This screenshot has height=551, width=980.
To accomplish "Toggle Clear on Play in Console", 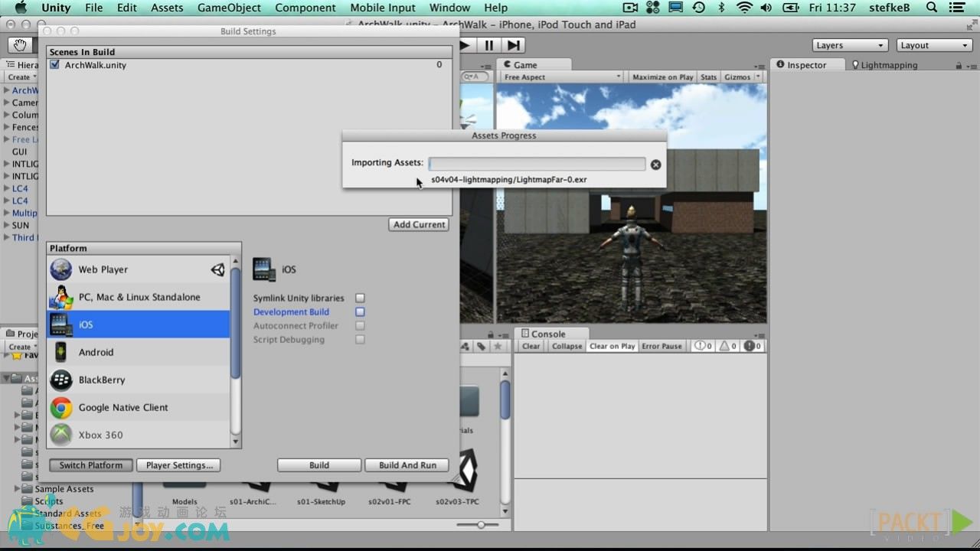I will (x=612, y=346).
